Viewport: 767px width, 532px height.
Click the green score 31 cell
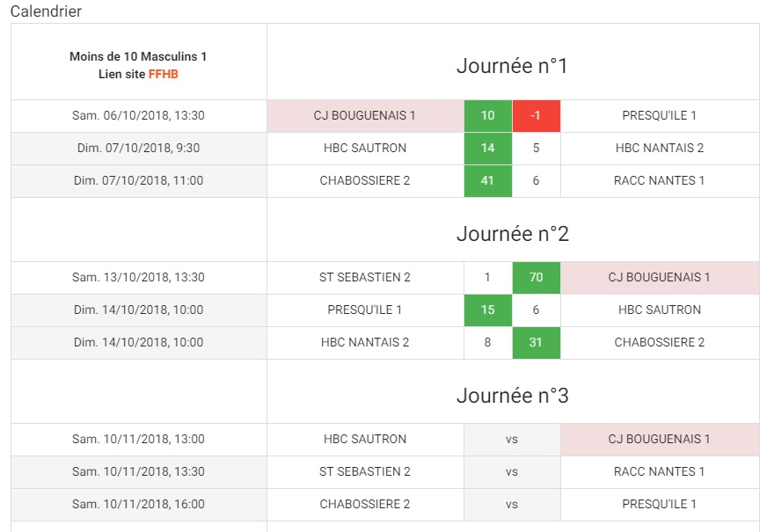537,343
